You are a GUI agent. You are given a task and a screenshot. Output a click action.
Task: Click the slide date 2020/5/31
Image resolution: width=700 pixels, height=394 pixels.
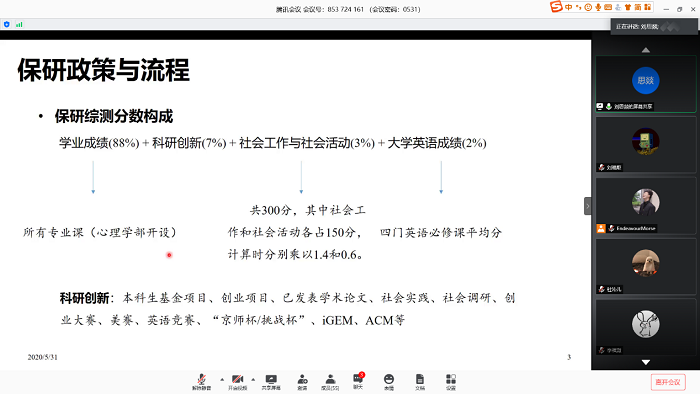pos(42,357)
